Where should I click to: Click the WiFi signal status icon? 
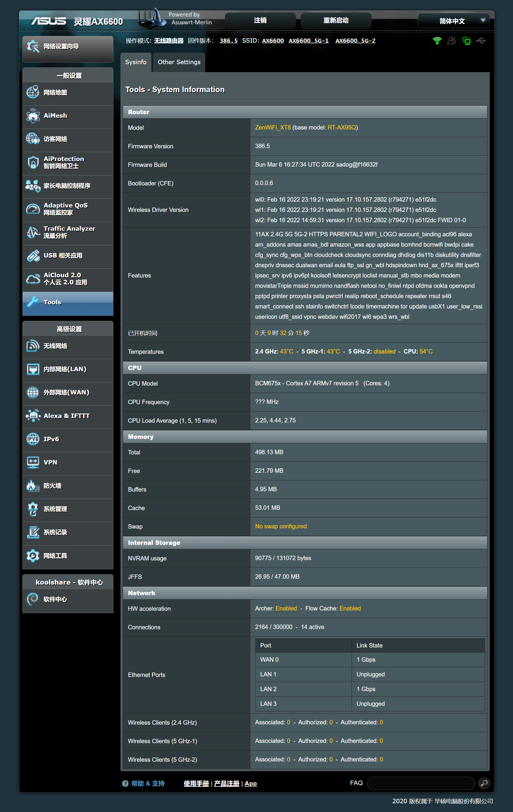(437, 41)
